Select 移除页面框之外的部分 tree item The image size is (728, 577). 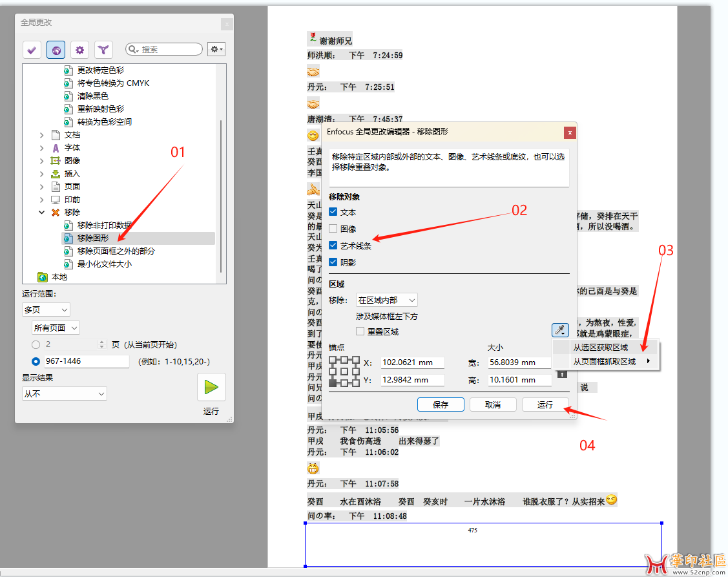[x=116, y=251]
